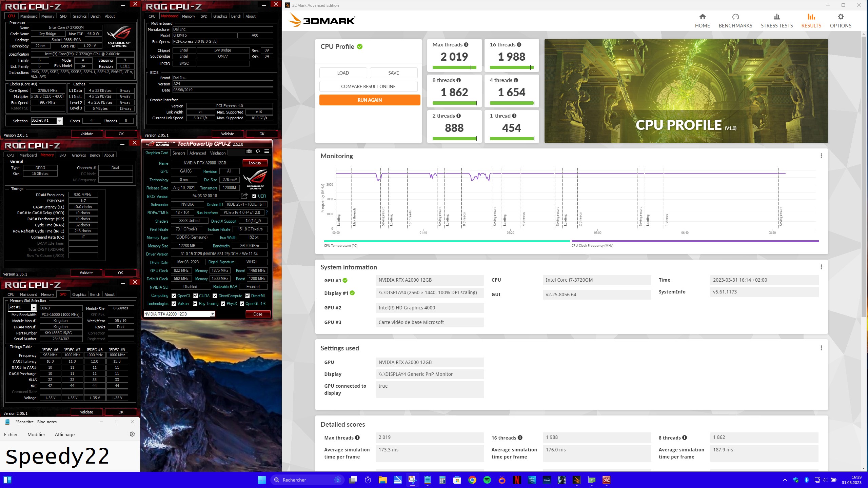Viewport: 868px width, 488px height.
Task: Click the Bus Interface question mark in GPU-Z
Action: pyautogui.click(x=267, y=212)
